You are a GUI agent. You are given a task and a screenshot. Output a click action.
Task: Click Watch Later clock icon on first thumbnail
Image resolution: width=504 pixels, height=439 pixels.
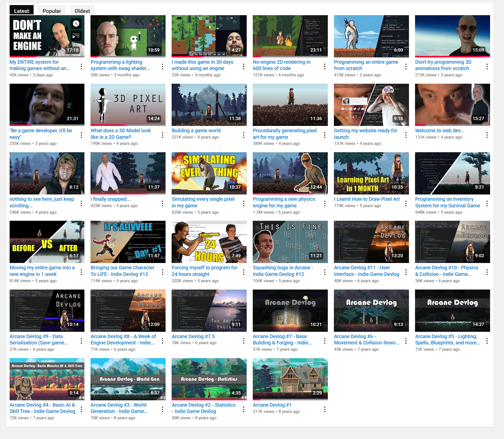(x=76, y=24)
